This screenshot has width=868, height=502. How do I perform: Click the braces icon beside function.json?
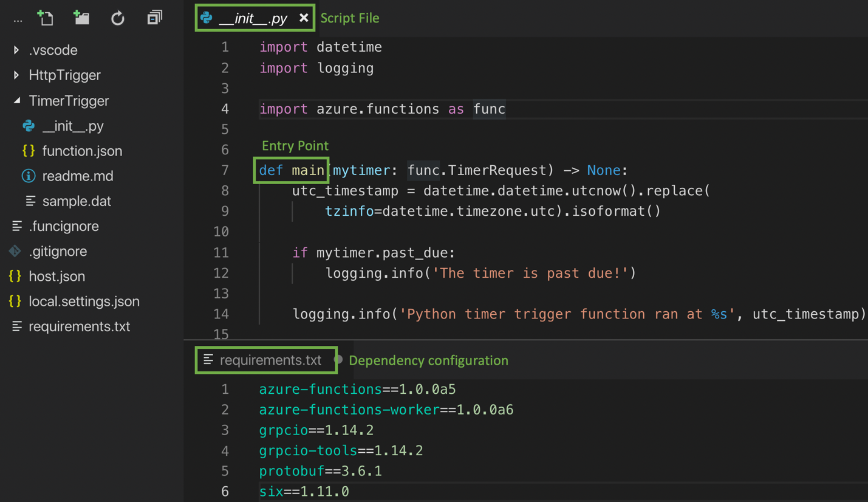pos(32,151)
